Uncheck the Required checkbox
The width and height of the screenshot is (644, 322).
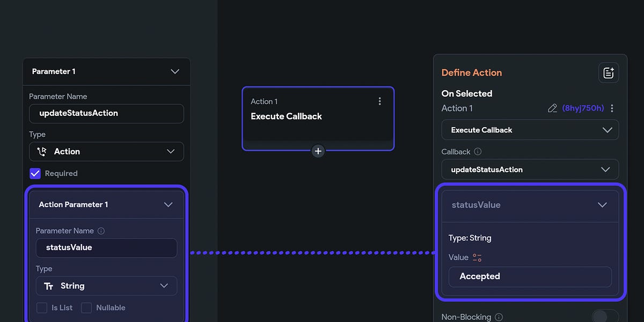(x=35, y=173)
